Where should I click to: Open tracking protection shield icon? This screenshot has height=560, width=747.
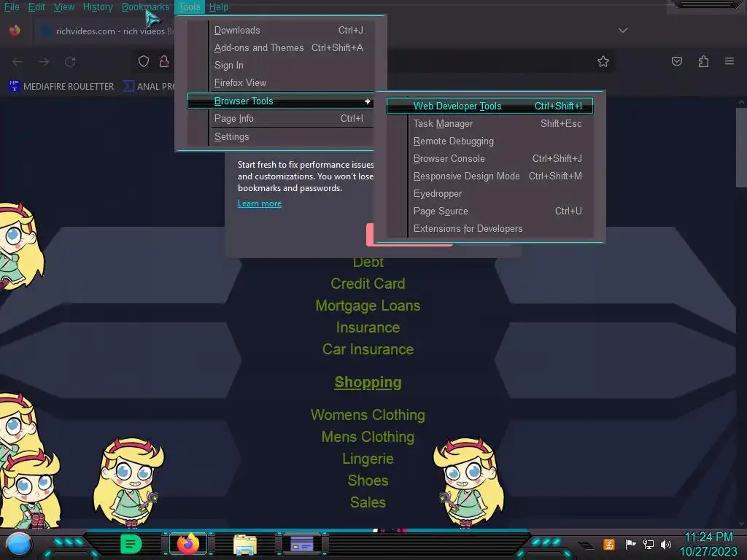click(x=144, y=61)
